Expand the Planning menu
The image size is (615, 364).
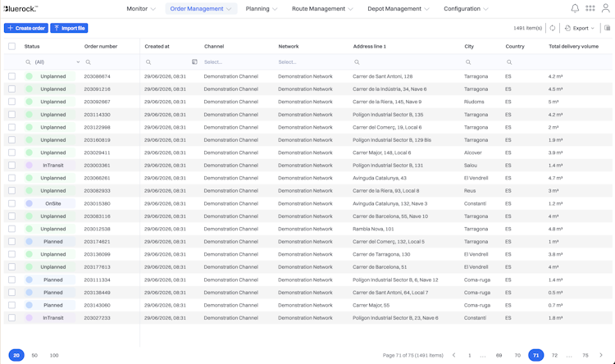click(262, 9)
